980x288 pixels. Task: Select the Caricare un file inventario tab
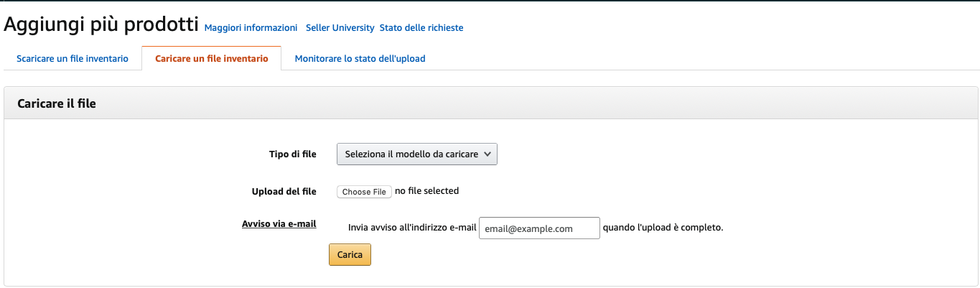point(212,58)
